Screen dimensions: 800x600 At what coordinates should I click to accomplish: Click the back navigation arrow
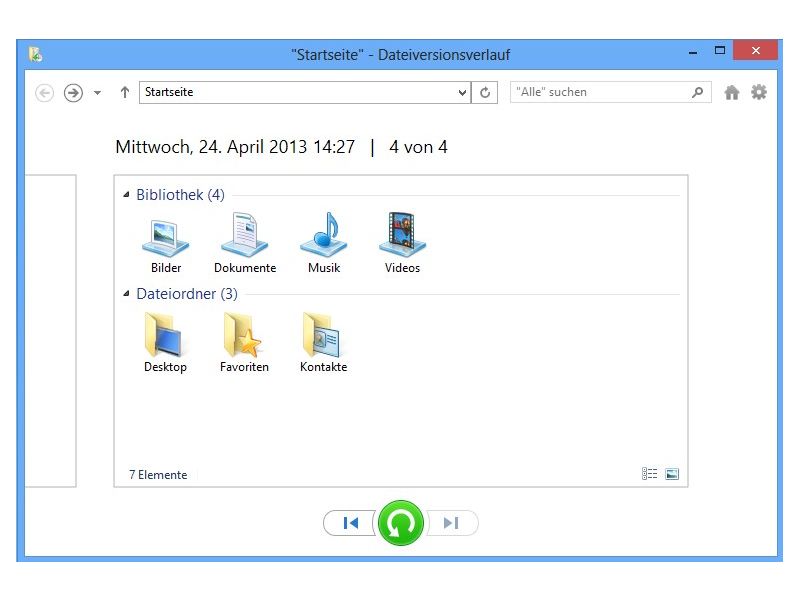(x=45, y=93)
